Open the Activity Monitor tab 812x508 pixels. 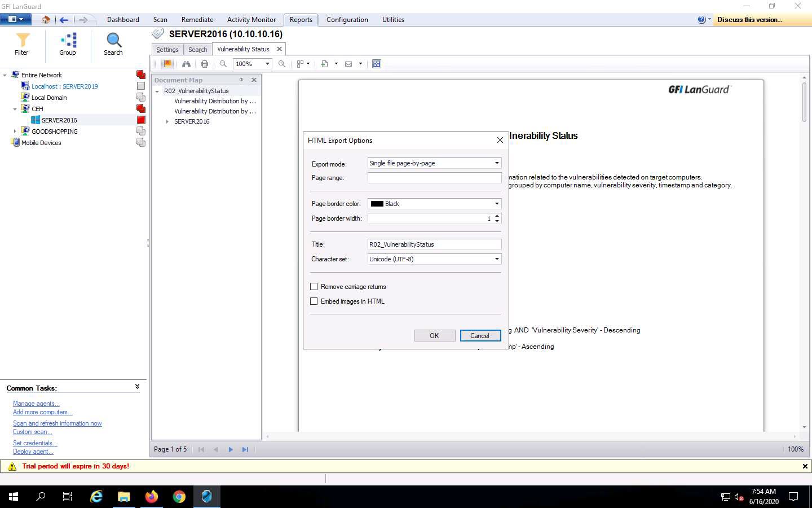(x=251, y=20)
